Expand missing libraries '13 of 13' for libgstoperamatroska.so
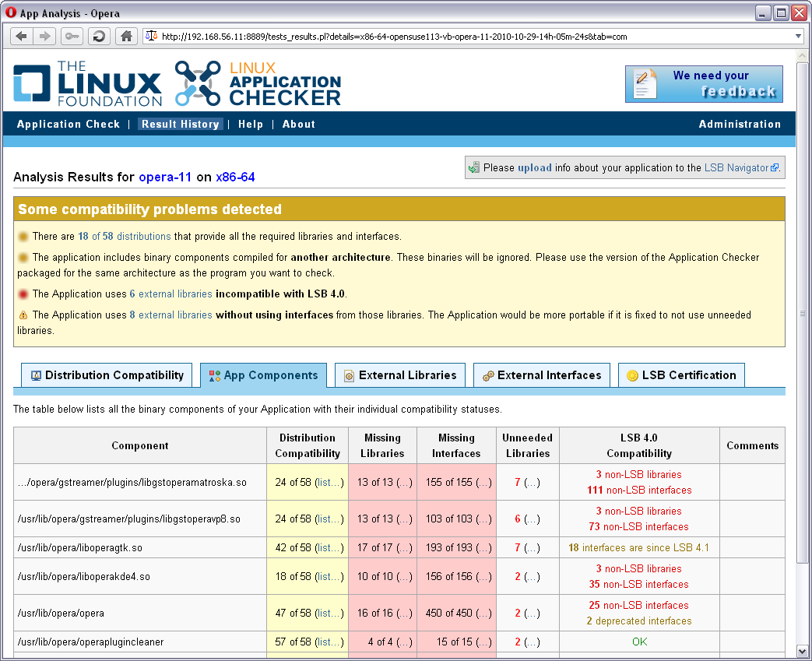Viewport: 812px width, 661px height. pos(405,482)
